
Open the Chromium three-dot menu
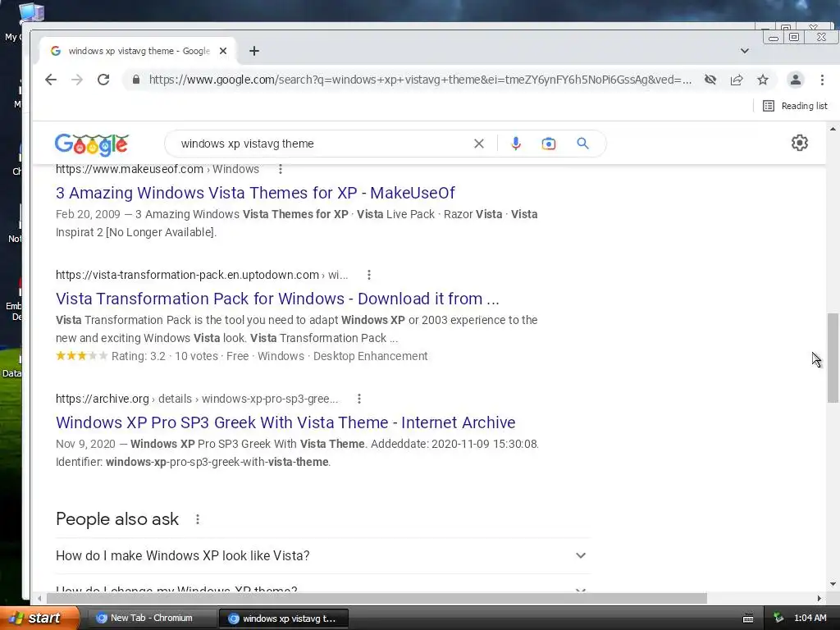click(x=822, y=80)
